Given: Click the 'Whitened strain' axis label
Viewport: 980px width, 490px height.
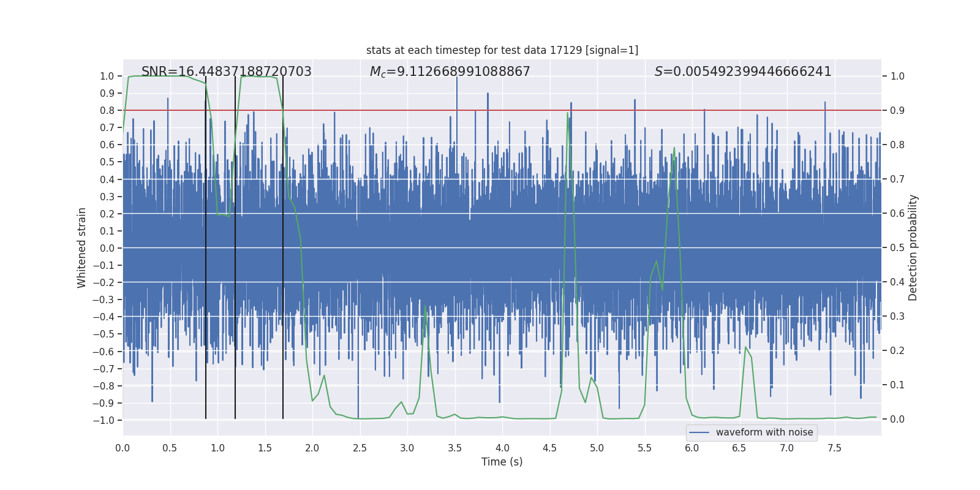Looking at the screenshot, I should click(81, 247).
